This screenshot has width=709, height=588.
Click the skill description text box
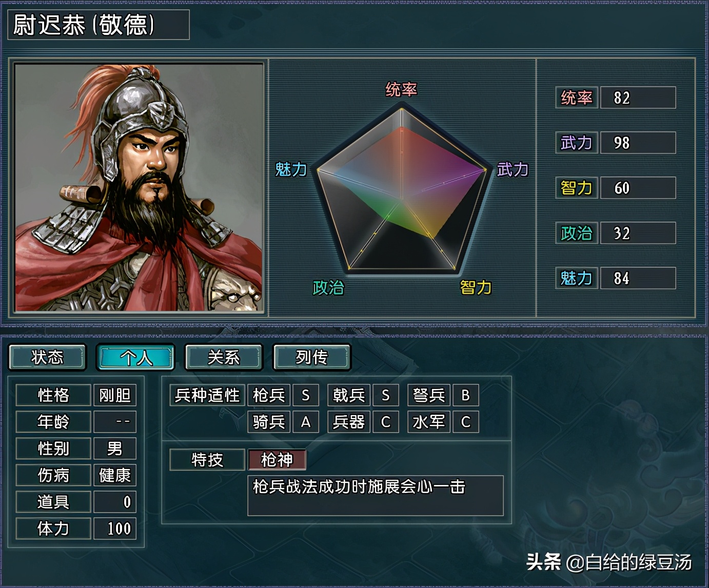click(x=376, y=495)
